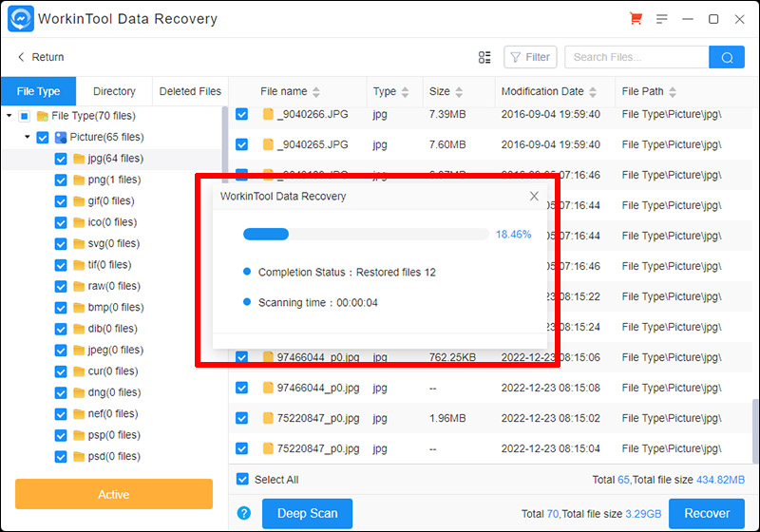The image size is (760, 532).
Task: Click the nef folder icon in tree
Action: [x=79, y=414]
